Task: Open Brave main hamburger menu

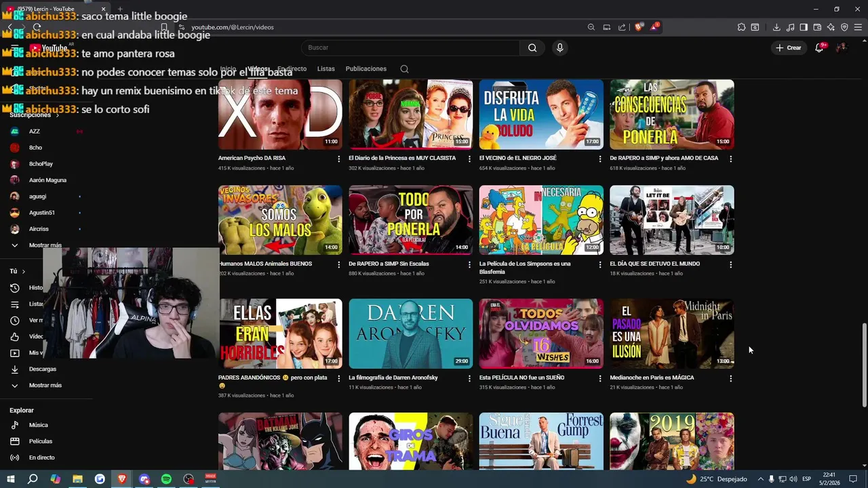Action: (858, 27)
